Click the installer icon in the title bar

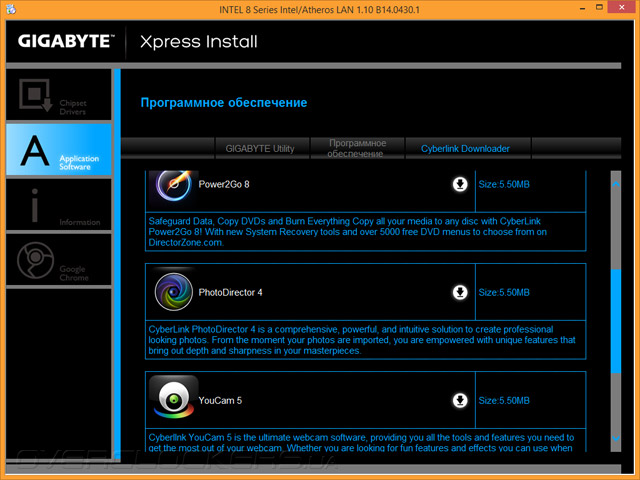point(11,9)
